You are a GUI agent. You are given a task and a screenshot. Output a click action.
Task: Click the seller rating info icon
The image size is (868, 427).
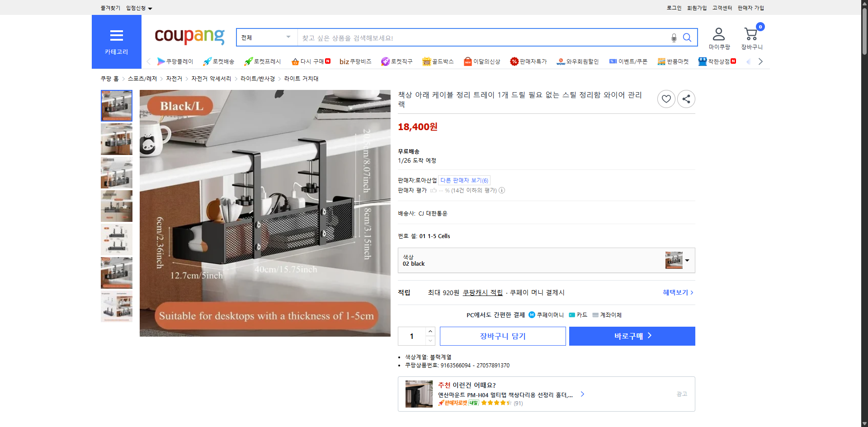click(502, 190)
